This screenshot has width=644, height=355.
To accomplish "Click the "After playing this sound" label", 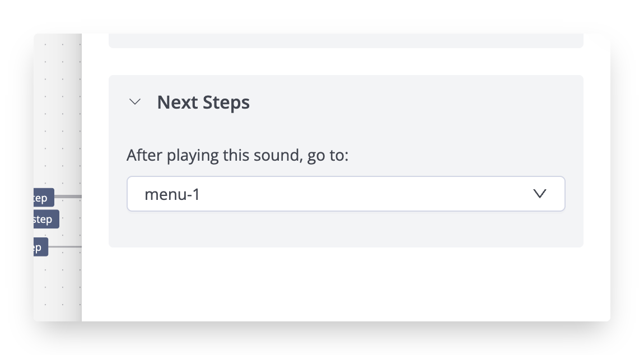I will click(x=237, y=155).
